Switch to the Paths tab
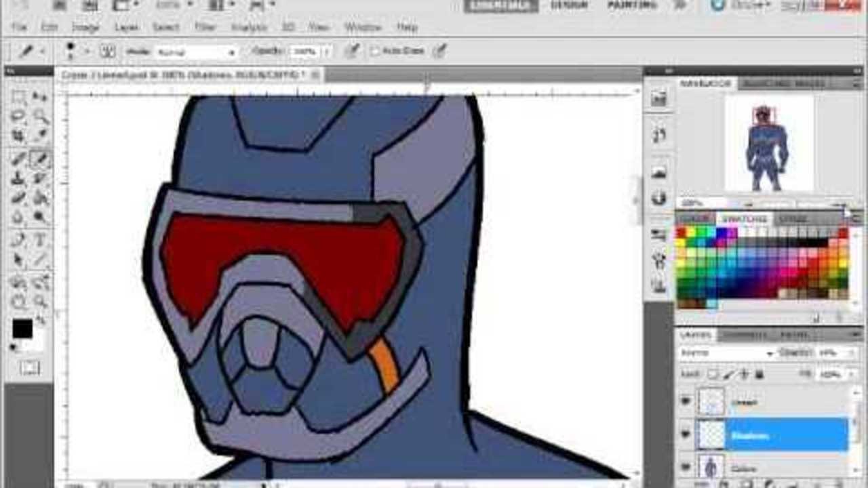The image size is (868, 488). click(x=793, y=335)
